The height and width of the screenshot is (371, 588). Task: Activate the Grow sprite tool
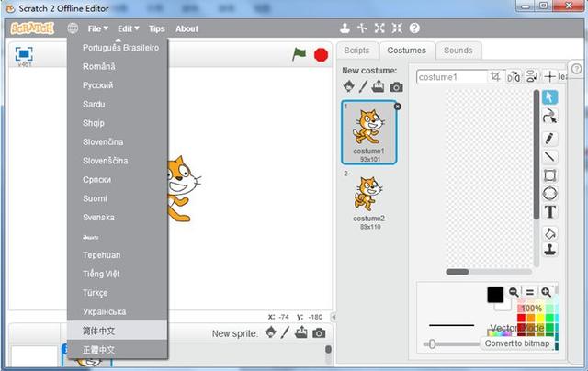pyautogui.click(x=379, y=28)
